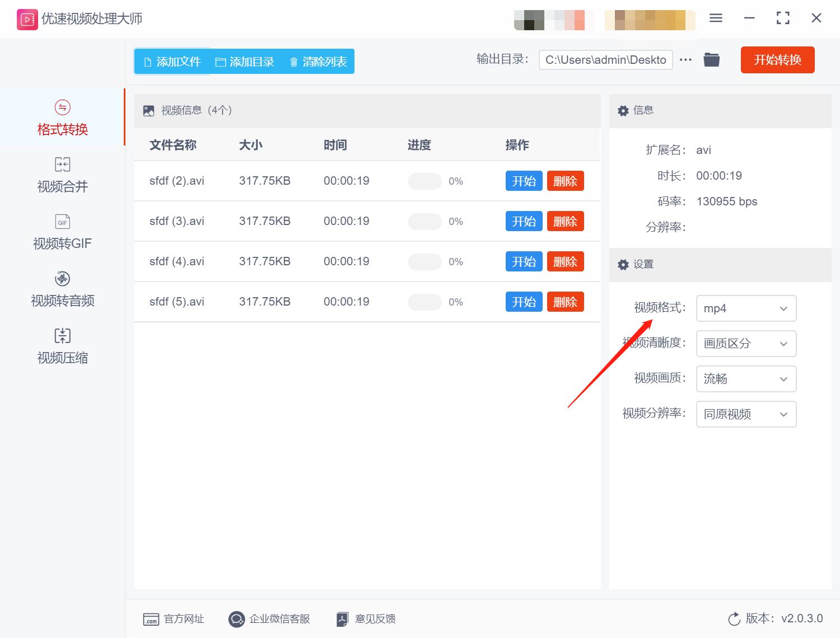The height and width of the screenshot is (638, 840).
Task: Open the 视频合并 tool icon
Action: [62, 164]
